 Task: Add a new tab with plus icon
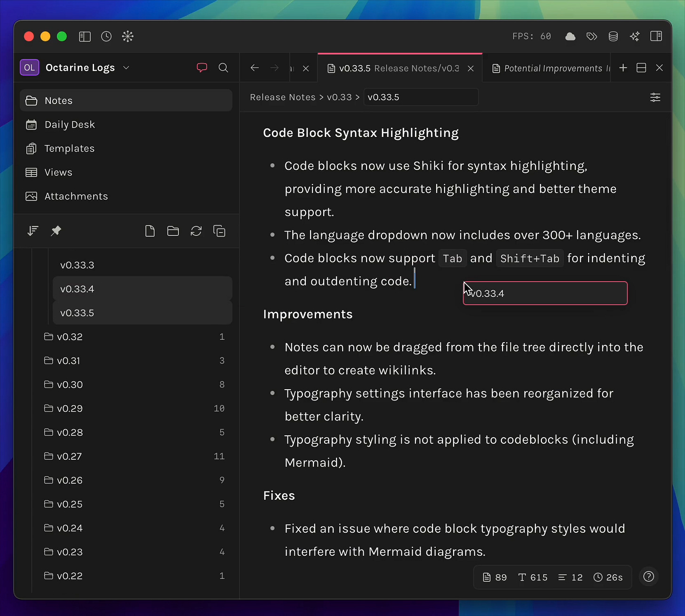(x=623, y=68)
